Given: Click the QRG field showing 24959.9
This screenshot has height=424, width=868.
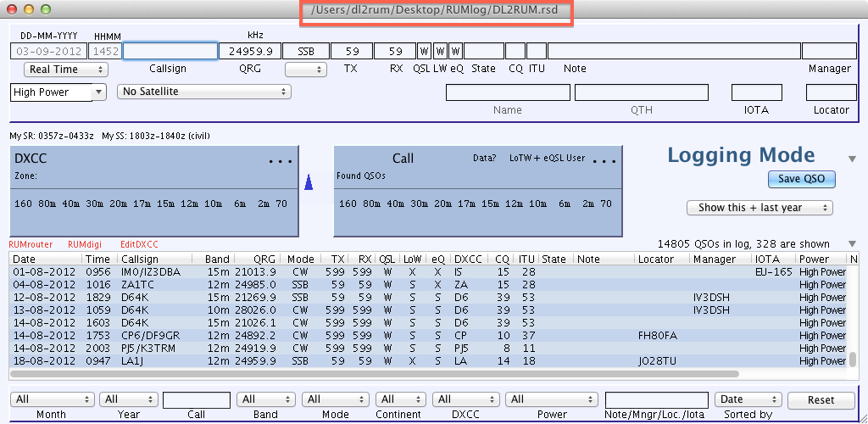Looking at the screenshot, I should coord(250,51).
